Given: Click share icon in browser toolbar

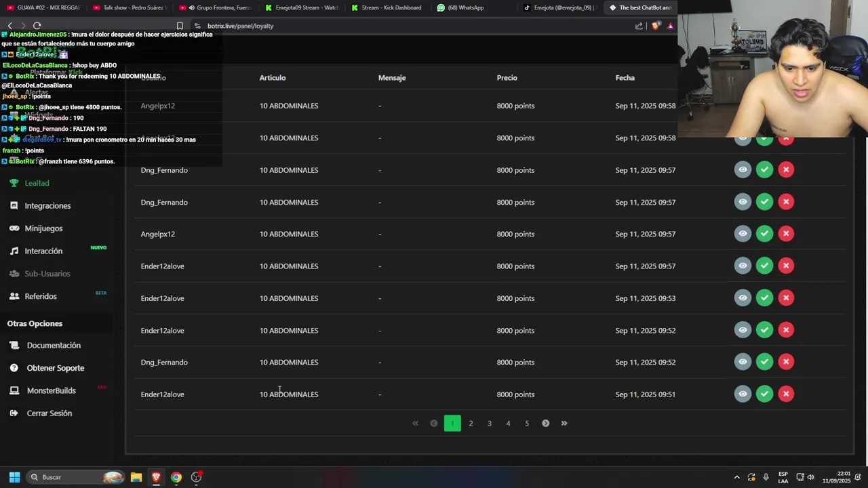Looking at the screenshot, I should pos(639,26).
